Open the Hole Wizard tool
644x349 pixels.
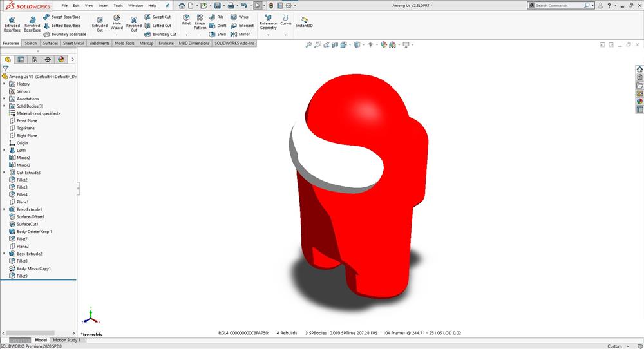point(117,23)
